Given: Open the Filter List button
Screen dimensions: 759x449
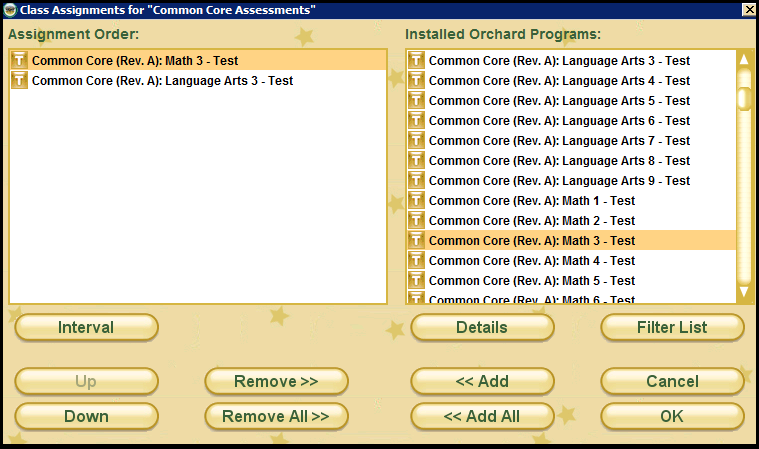Looking at the screenshot, I should (672, 328).
